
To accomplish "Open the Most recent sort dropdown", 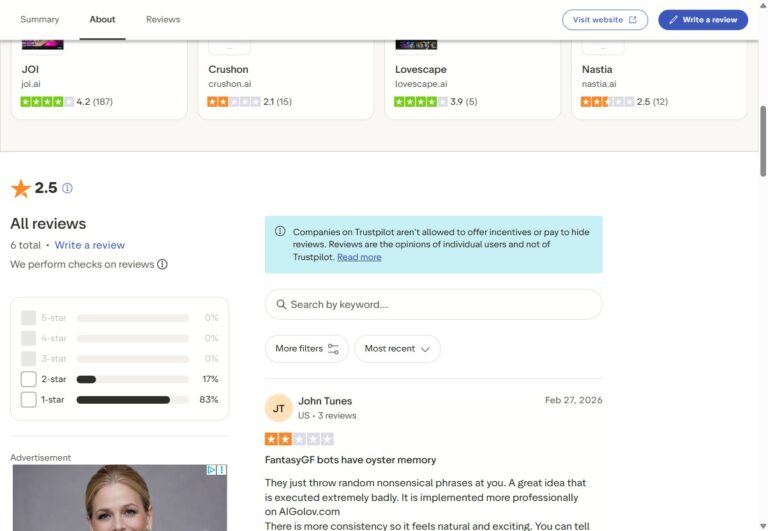I will [397, 349].
